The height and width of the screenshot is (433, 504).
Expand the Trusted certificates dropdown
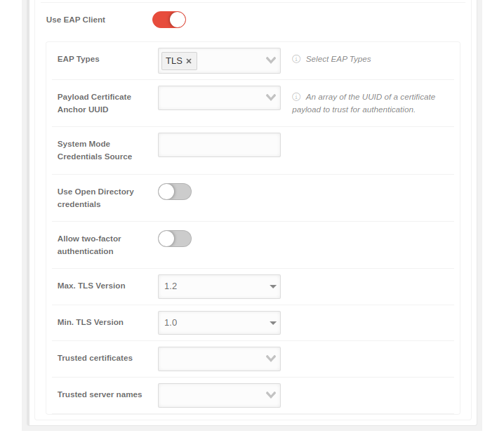point(219,359)
